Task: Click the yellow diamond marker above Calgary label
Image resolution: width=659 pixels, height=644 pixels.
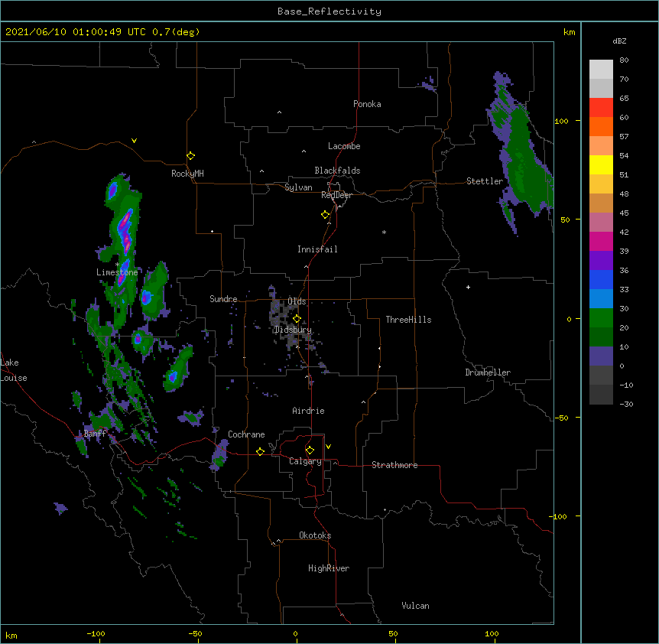Action: (310, 450)
